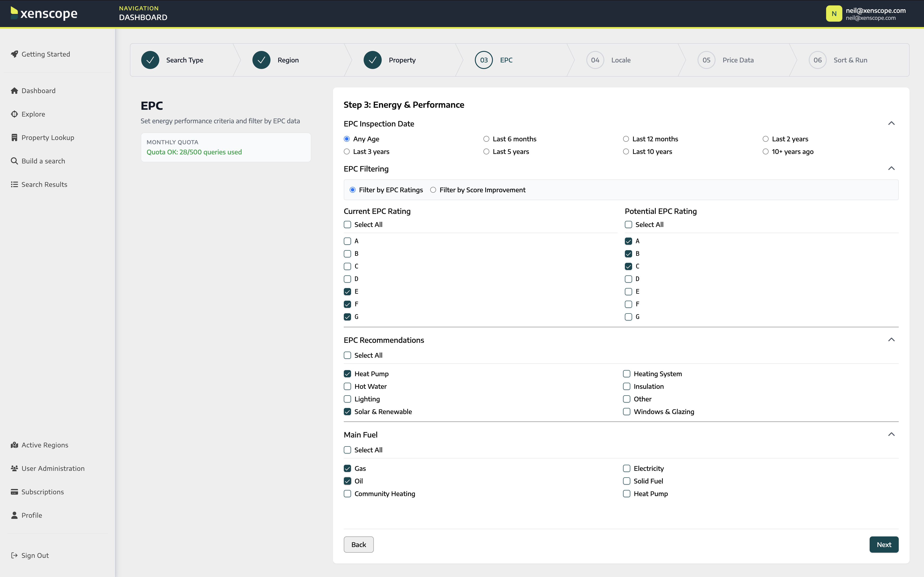This screenshot has width=924, height=577.
Task: Open Search Results list icon
Action: (x=14, y=185)
